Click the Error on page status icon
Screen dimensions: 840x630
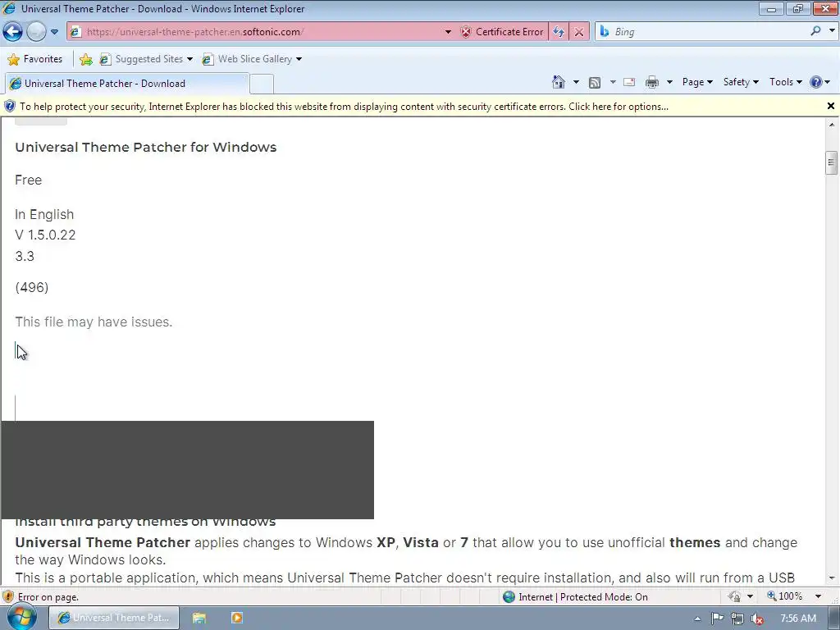[8, 597]
